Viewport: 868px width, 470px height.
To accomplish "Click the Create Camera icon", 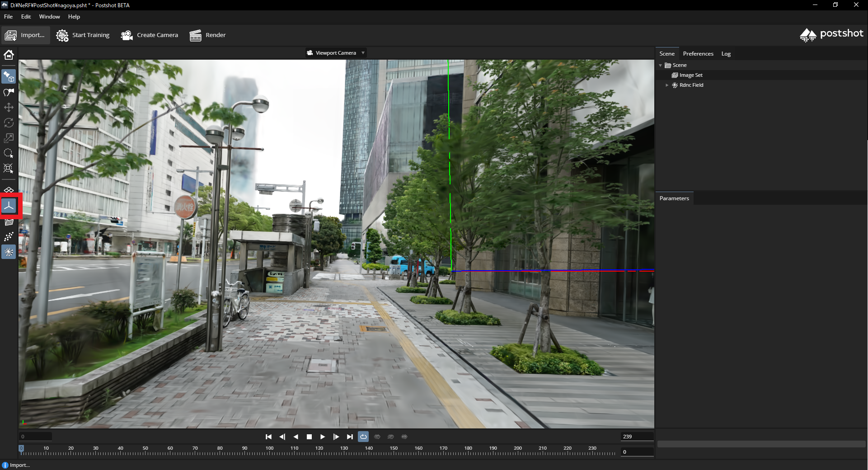I will pyautogui.click(x=127, y=35).
